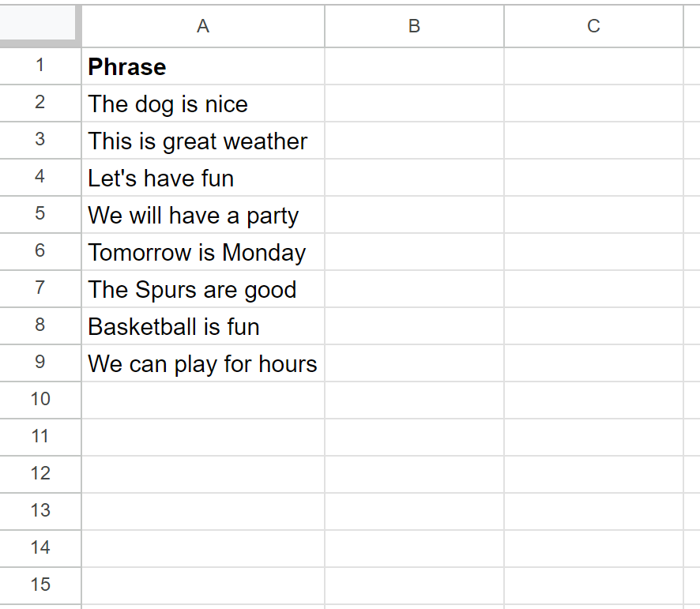This screenshot has width=700, height=609.
Task: Select cell 'The Spurs are good'
Action: coord(203,288)
